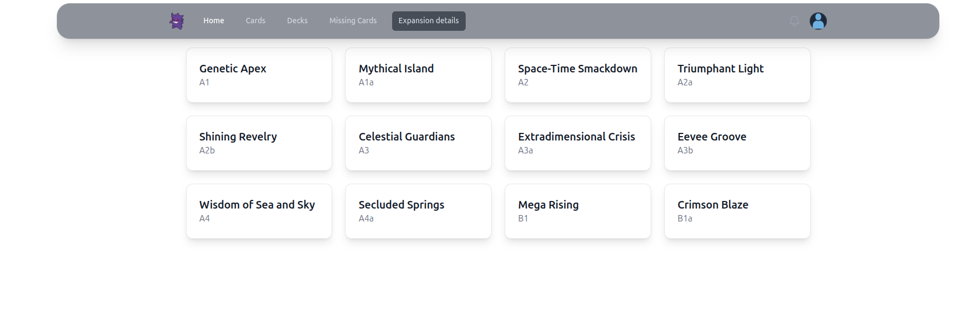
Task: Open the Eevee Groove expansion
Action: pos(737,143)
